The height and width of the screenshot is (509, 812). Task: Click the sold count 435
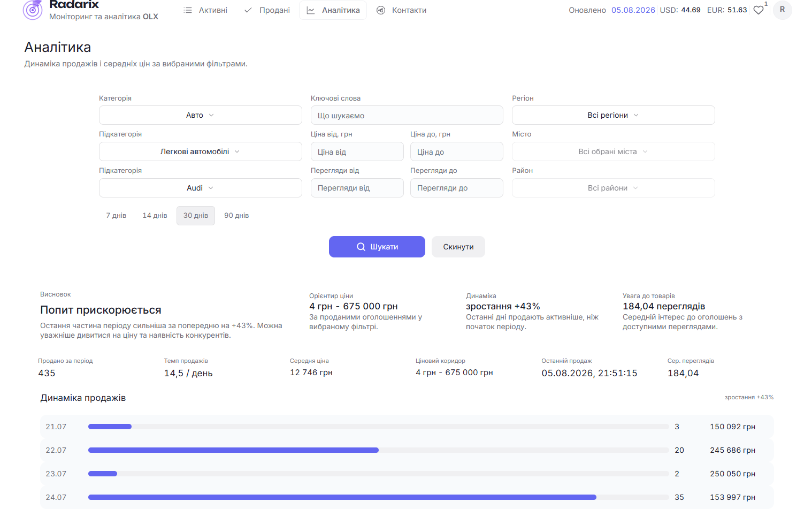[x=47, y=373]
